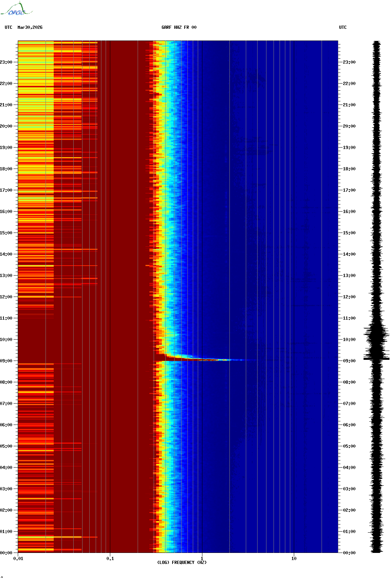Image resolution: width=392 pixels, height=581 pixels.
Task: Click the left axis 20:00 time label
Action: coord(6,126)
